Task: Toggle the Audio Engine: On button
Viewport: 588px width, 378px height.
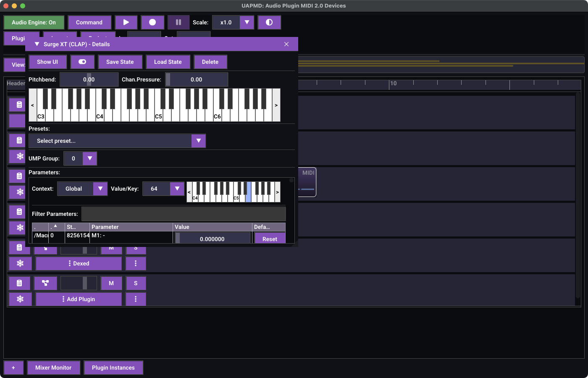Action: tap(34, 22)
